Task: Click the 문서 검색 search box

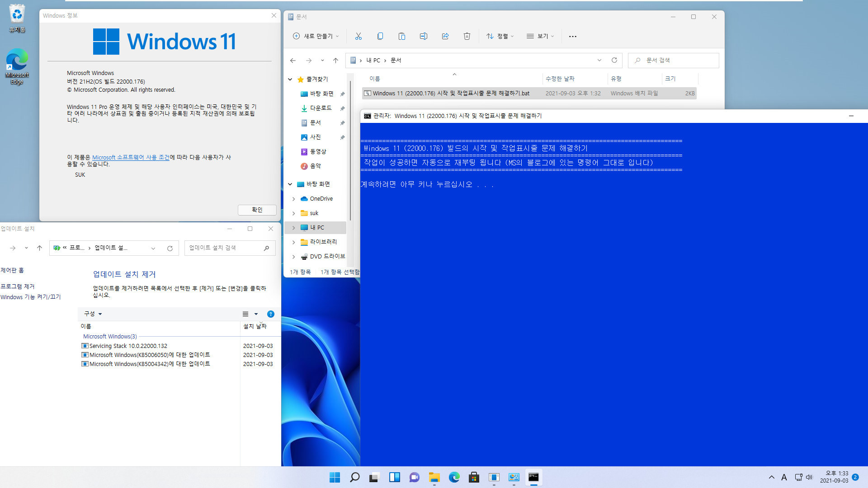Action: point(674,61)
